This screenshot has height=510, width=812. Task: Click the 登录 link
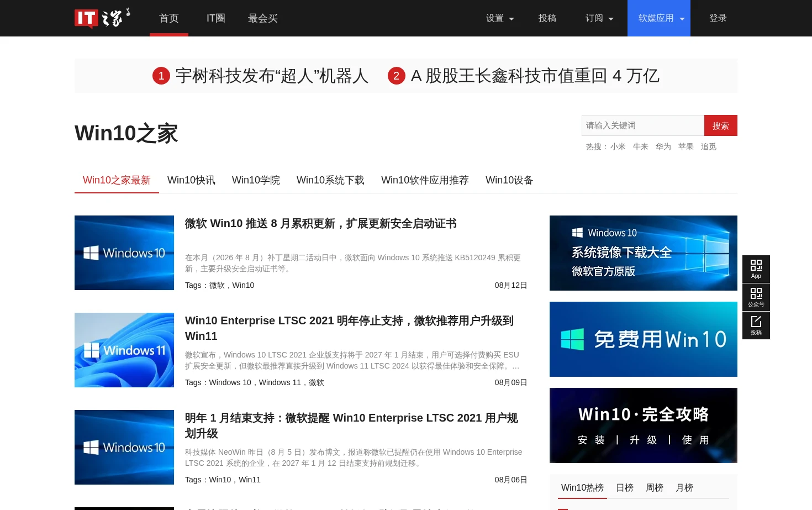(x=718, y=18)
